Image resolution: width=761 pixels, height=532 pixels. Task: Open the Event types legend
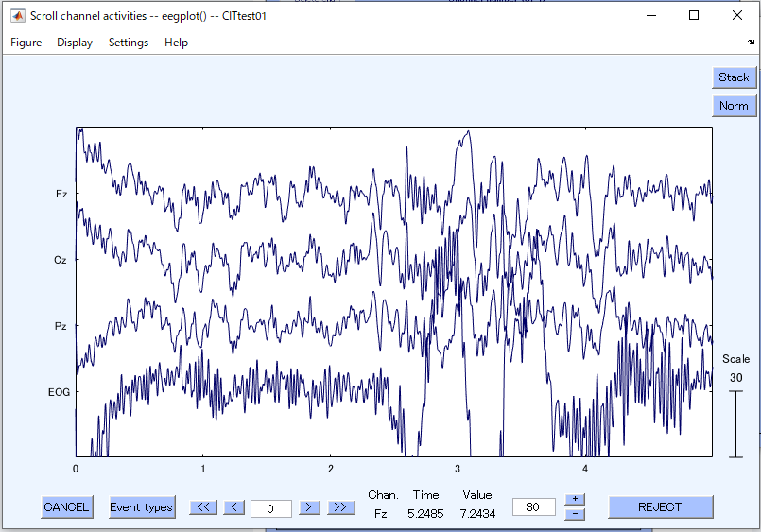(x=141, y=507)
